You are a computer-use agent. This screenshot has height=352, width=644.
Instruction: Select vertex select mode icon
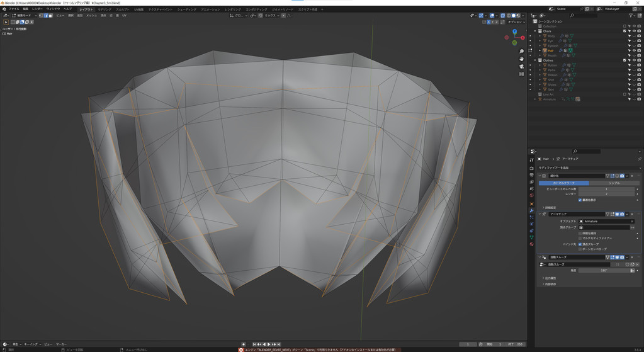[41, 16]
